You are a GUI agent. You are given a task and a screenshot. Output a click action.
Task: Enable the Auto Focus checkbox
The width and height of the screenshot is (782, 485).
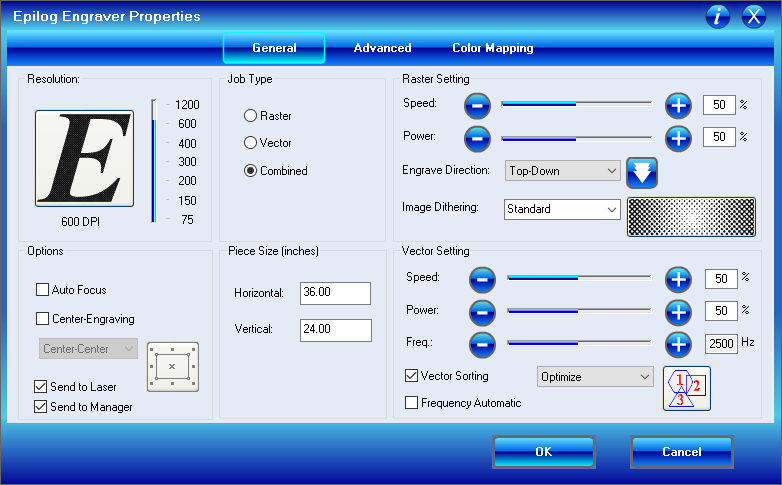coord(42,290)
